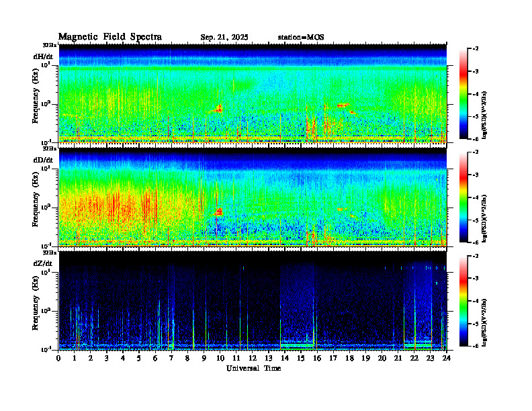The width and height of the screenshot is (532, 411).
Task: Click time axis tick label "7"
Action: tap(171, 358)
